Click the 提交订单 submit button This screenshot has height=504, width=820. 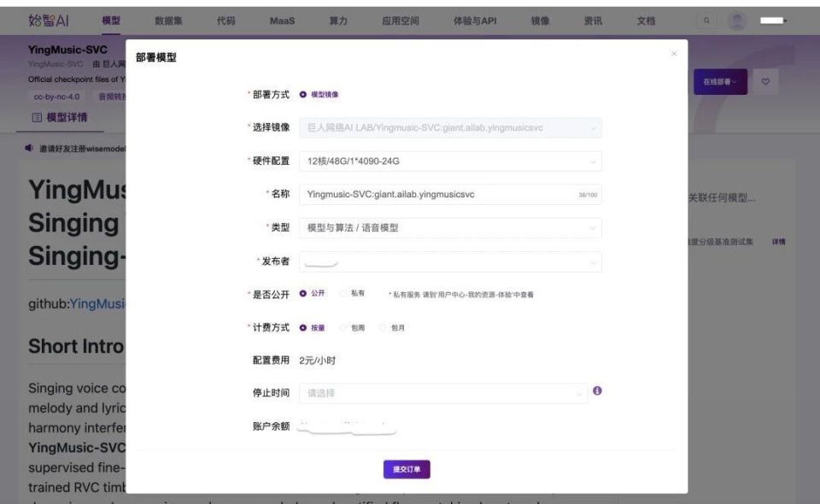click(x=407, y=469)
